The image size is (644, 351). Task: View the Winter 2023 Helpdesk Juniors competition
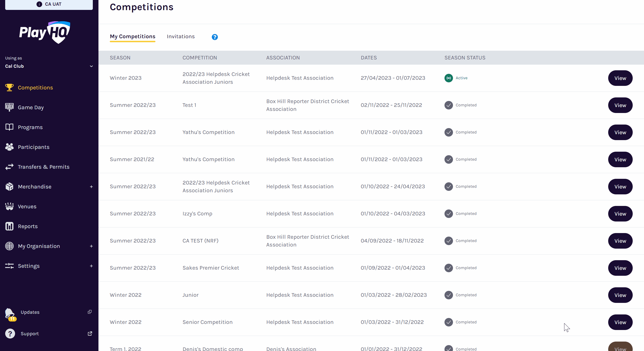[620, 78]
